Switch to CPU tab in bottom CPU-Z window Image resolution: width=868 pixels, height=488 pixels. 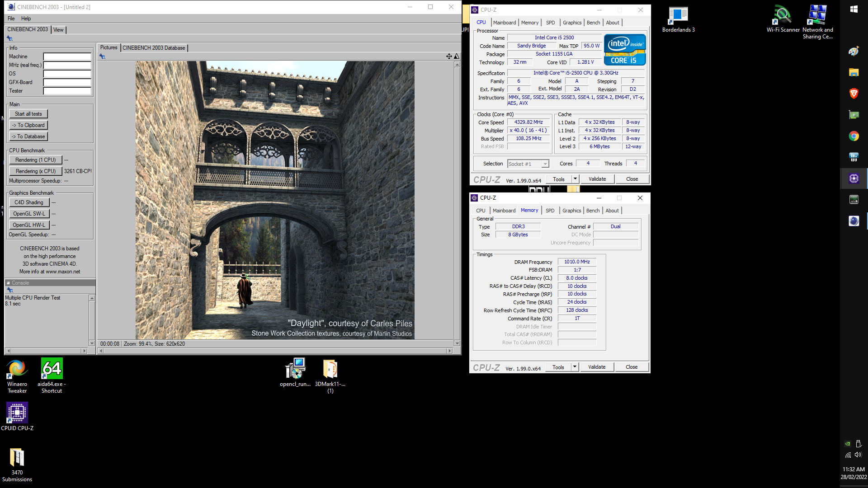point(481,211)
